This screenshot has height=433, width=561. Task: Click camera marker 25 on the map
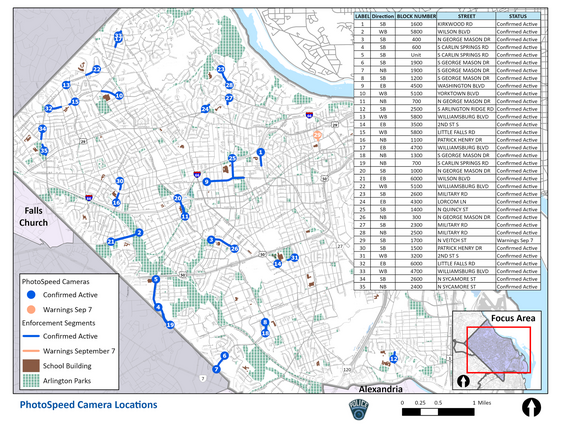232,158
